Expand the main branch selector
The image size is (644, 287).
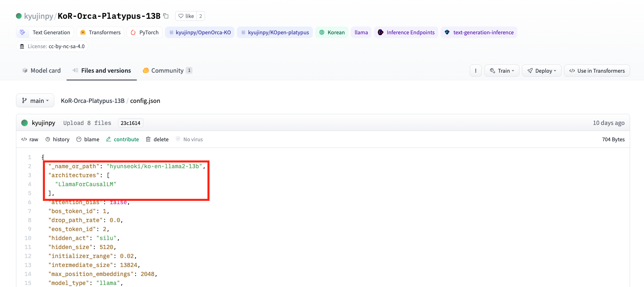click(35, 100)
